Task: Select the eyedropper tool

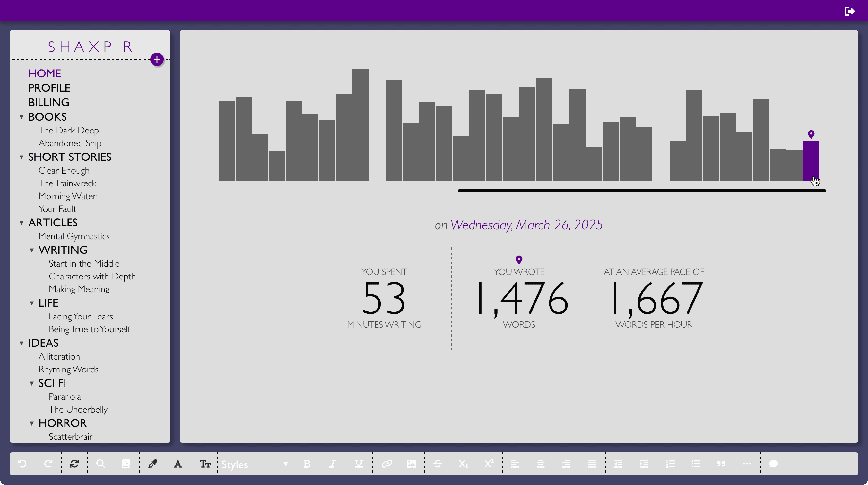Action: (153, 464)
